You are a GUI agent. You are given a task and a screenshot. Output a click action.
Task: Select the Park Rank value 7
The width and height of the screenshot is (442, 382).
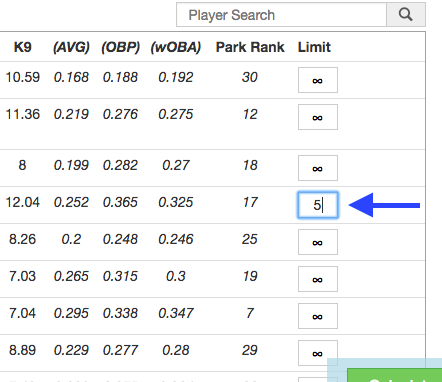coord(250,313)
